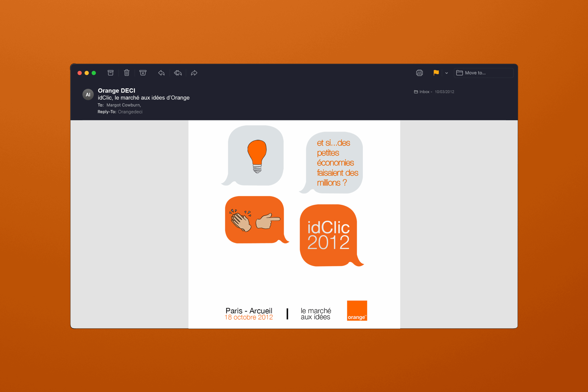The height and width of the screenshot is (392, 588).
Task: Reply to the sender
Action: point(161,73)
